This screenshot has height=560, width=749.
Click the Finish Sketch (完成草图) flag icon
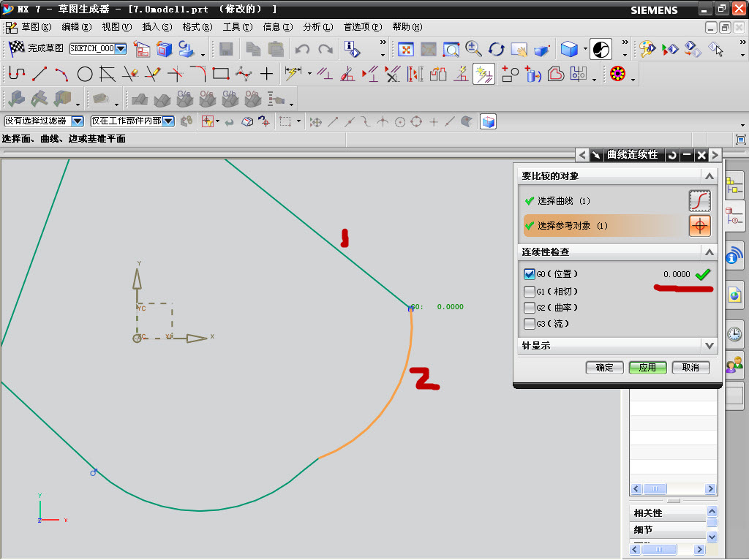click(x=17, y=48)
